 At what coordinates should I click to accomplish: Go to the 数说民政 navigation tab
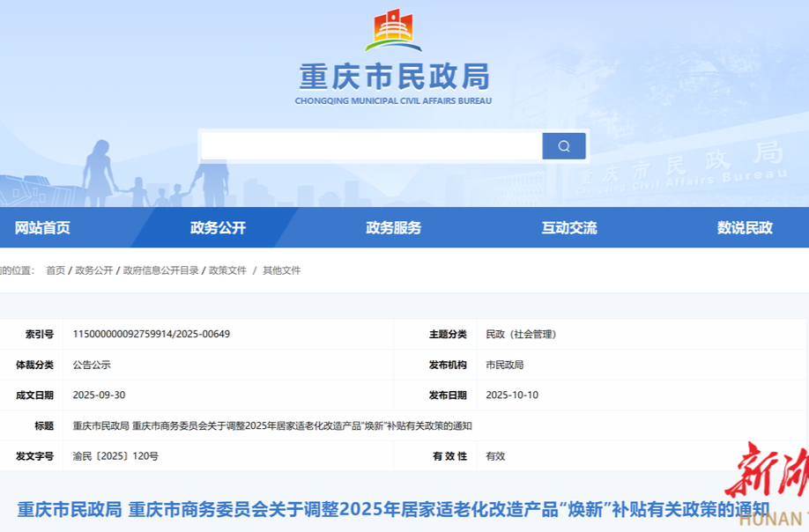(x=745, y=227)
